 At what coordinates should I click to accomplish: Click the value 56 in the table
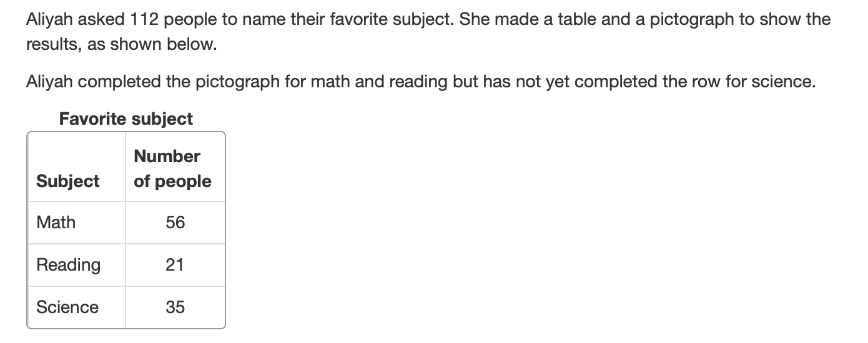pos(175,222)
